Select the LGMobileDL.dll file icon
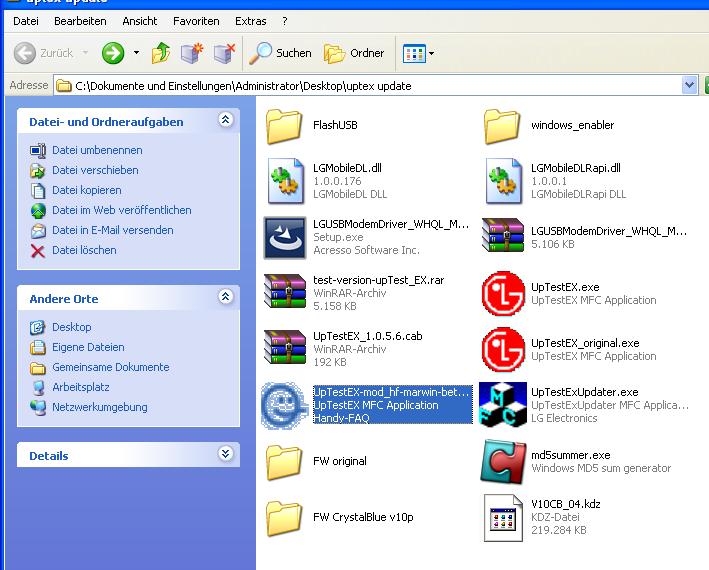This screenshot has width=709, height=570. (285, 181)
